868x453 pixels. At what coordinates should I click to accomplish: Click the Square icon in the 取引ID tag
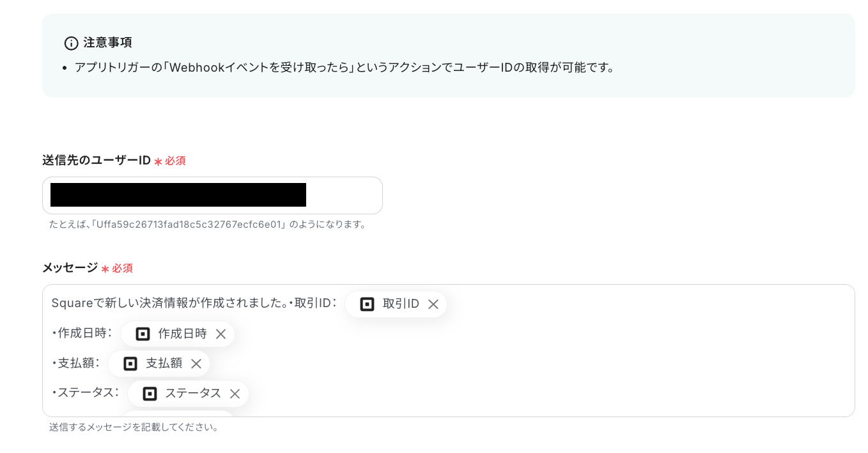coord(367,305)
